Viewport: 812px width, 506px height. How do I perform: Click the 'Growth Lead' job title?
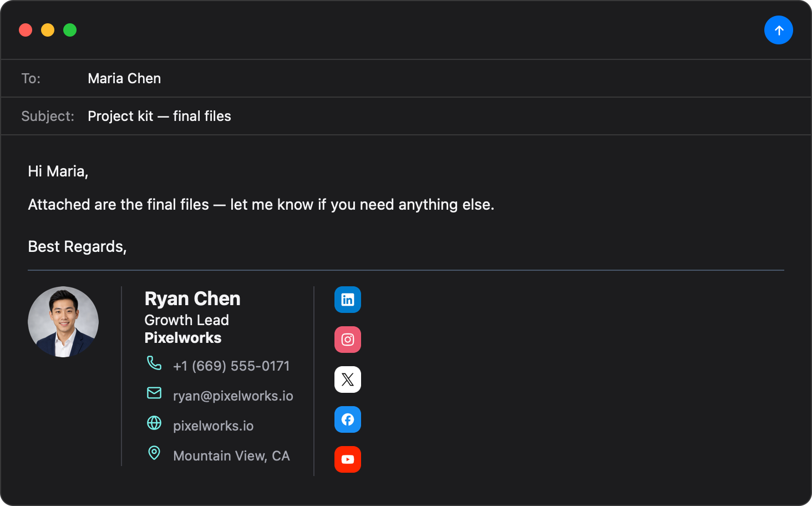pyautogui.click(x=186, y=320)
